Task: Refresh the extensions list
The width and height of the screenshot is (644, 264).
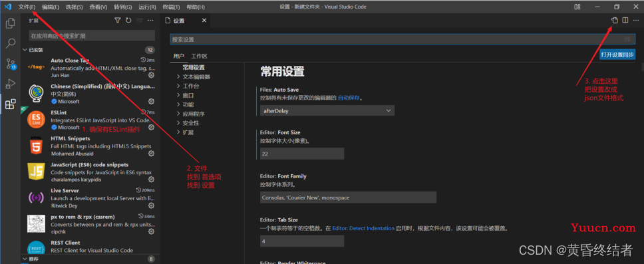Action: [128, 21]
